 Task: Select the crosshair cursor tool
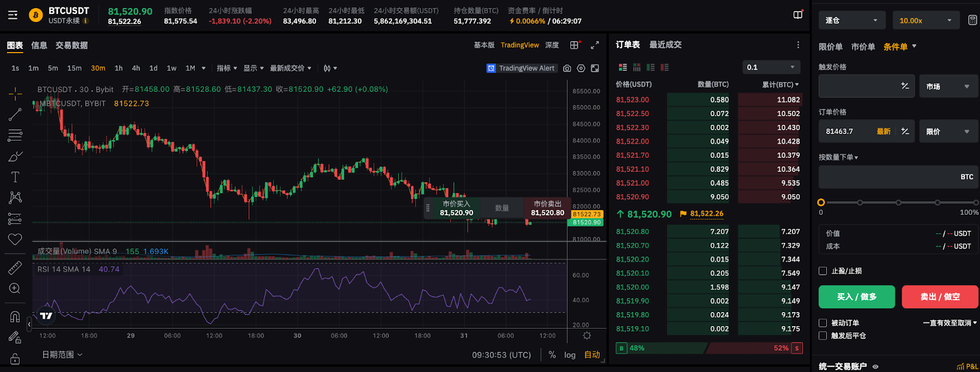pyautogui.click(x=15, y=94)
